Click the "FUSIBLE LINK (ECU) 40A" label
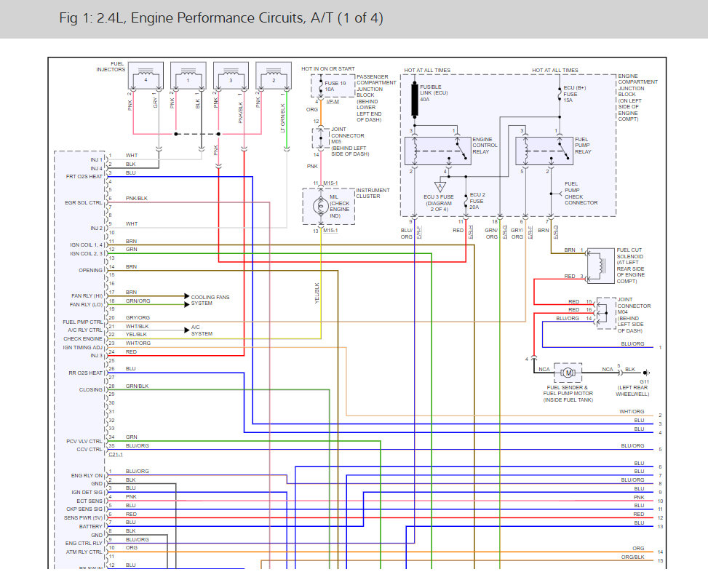Viewport: 708px width, 588px height. pyautogui.click(x=434, y=93)
